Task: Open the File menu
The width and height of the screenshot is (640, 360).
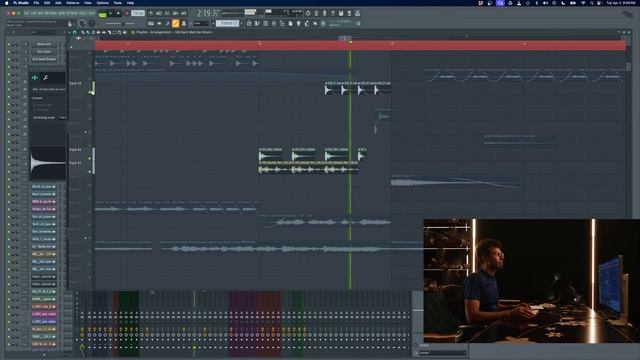Action: pyautogui.click(x=36, y=3)
